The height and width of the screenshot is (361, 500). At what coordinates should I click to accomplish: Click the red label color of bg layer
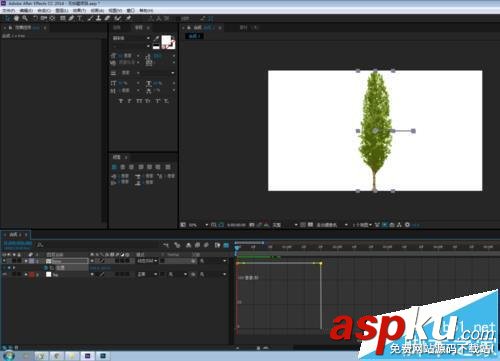tap(32, 274)
